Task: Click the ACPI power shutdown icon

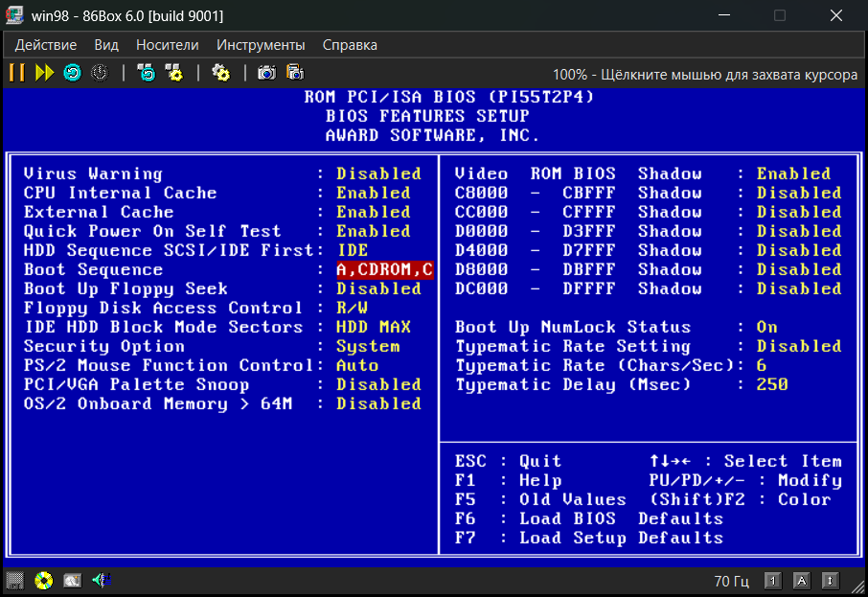Action: [100, 73]
